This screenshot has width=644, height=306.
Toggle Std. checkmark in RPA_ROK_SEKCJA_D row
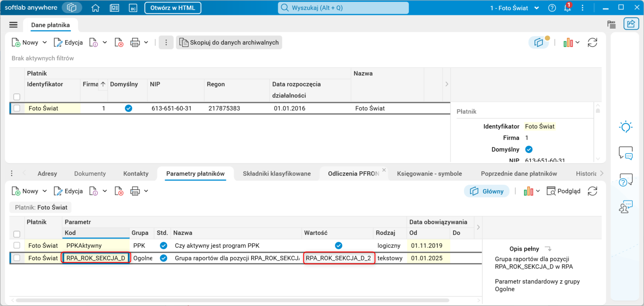click(163, 258)
